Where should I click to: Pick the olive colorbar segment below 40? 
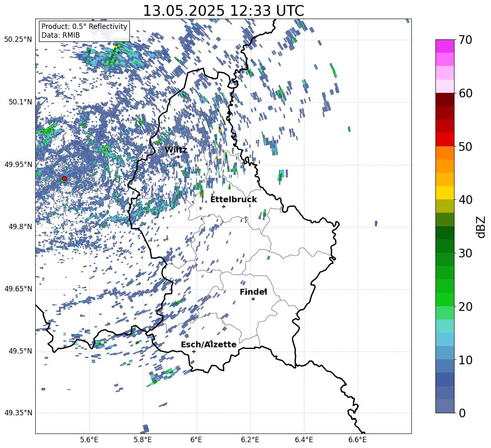445,206
